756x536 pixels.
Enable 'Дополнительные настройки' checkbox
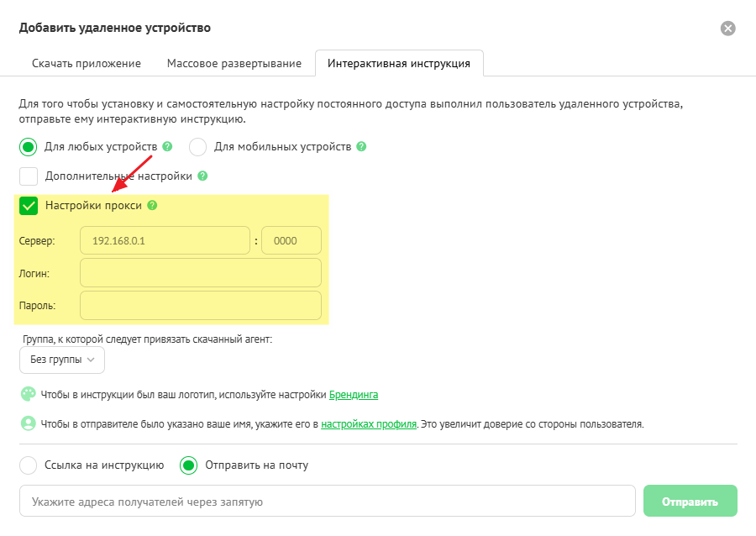(x=29, y=176)
